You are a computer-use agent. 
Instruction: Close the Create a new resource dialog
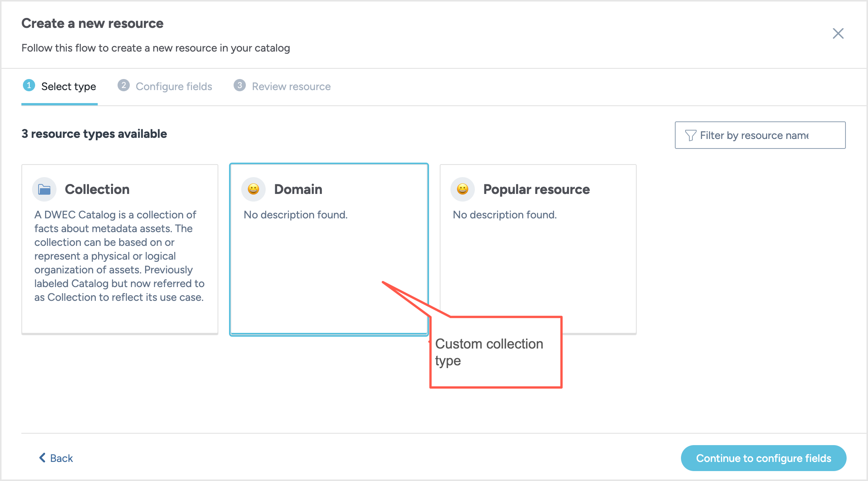838,34
